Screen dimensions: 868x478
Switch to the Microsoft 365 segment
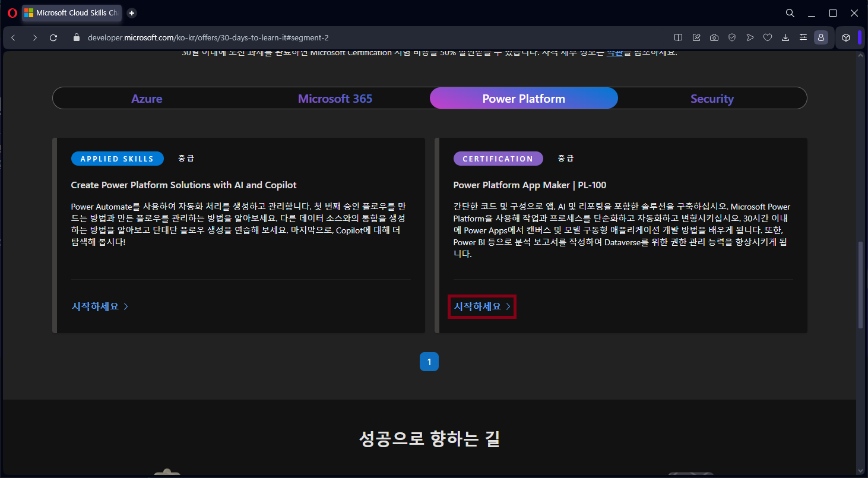click(x=335, y=98)
